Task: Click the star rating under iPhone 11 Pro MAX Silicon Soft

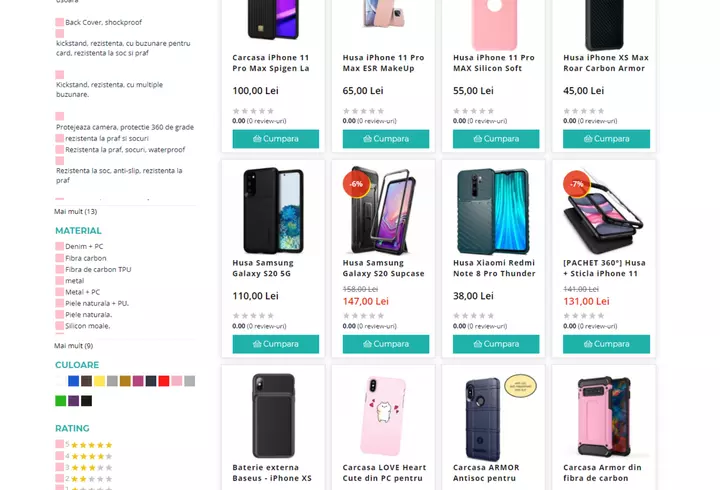Action: pyautogui.click(x=473, y=111)
